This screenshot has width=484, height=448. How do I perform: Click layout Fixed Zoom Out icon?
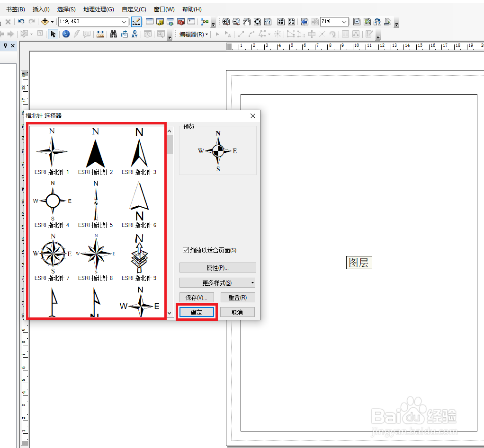[291, 22]
